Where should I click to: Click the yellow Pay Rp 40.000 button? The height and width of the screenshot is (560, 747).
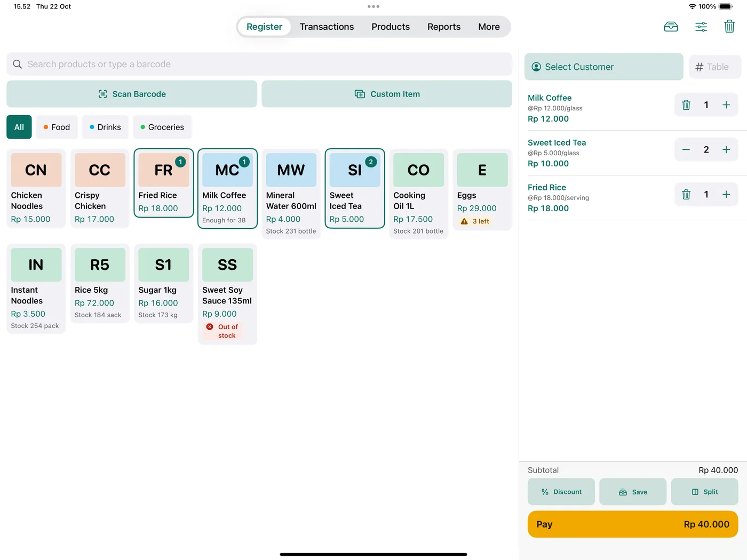click(633, 524)
